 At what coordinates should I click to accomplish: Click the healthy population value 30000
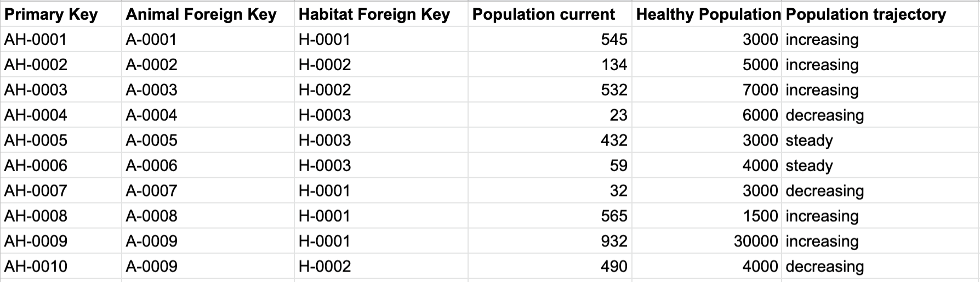click(706, 241)
